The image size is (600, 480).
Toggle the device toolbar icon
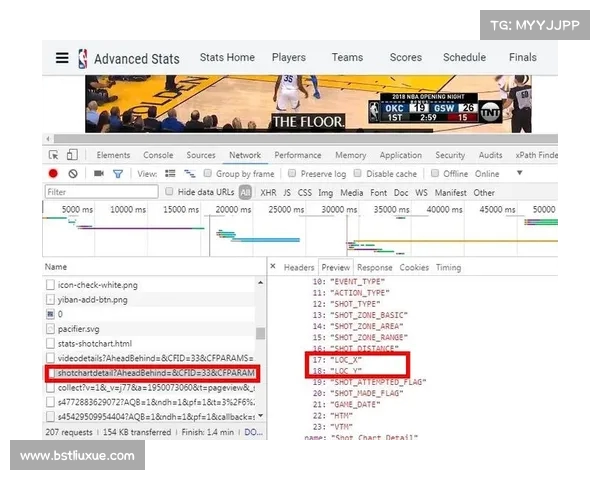click(72, 155)
